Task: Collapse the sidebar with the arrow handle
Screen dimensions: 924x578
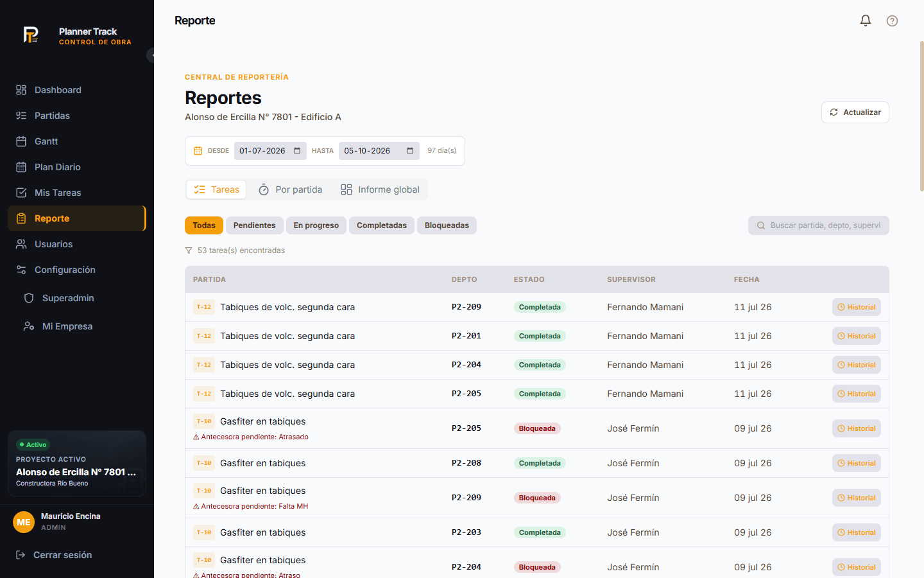Action: coord(151,55)
